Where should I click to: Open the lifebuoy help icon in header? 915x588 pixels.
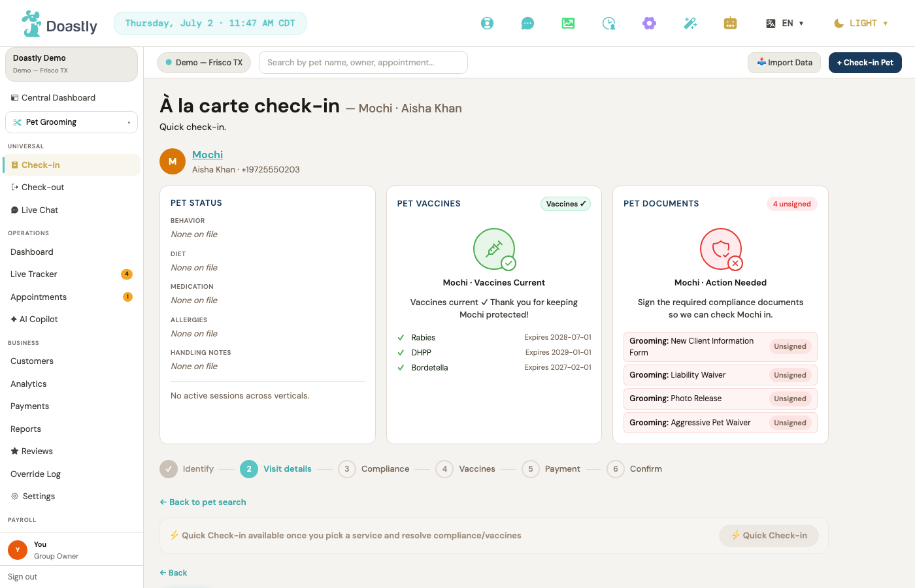tap(487, 24)
